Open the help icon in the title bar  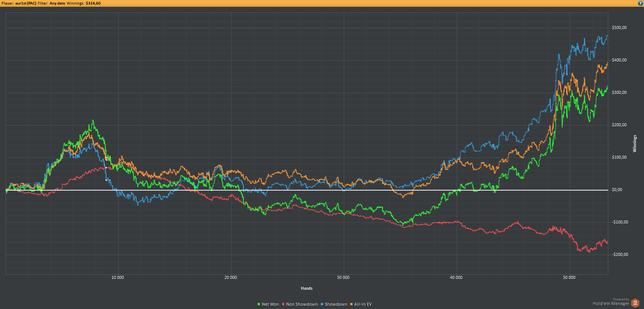click(640, 3)
